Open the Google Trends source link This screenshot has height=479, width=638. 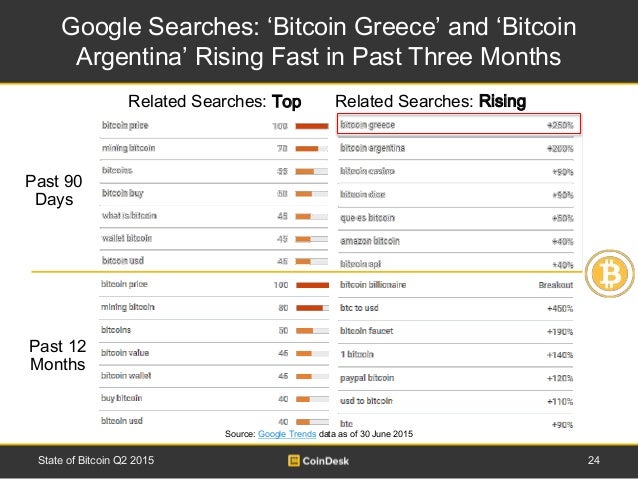click(285, 433)
